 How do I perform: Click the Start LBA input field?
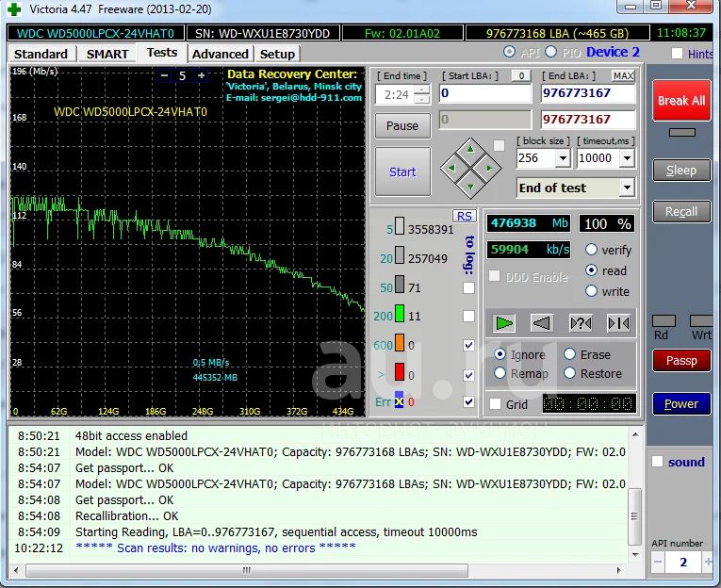(x=485, y=93)
